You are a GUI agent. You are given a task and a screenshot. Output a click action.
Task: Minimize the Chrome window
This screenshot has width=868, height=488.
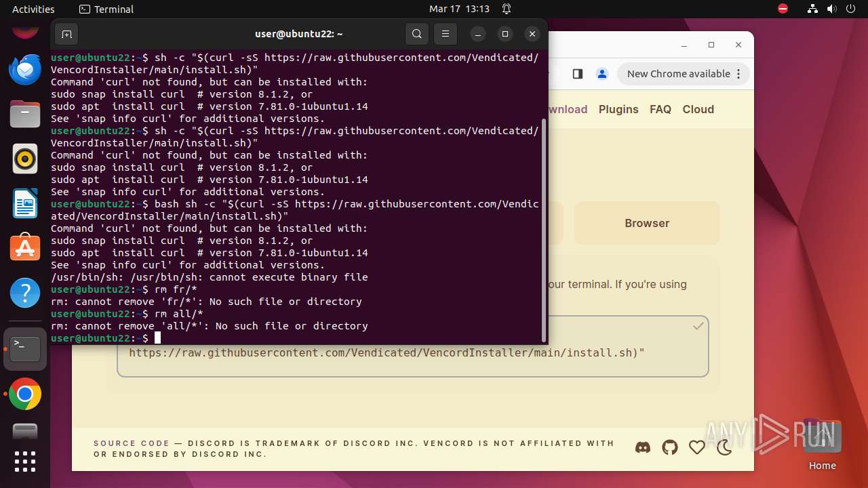click(684, 45)
